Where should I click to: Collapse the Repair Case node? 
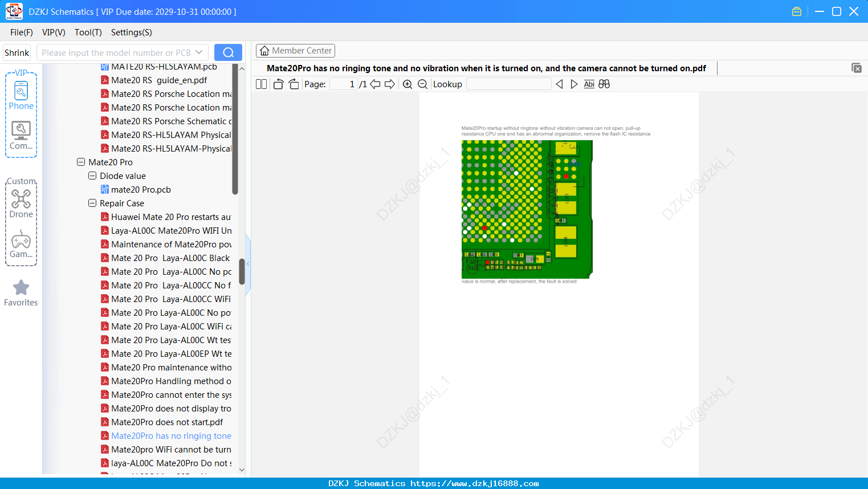92,203
